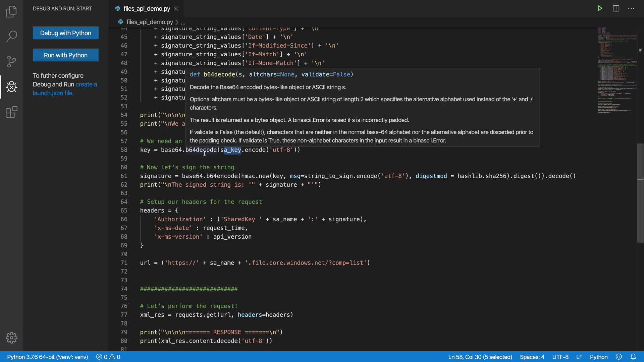Close the files_api_demo.py tab
644x362 pixels.
coord(176,9)
